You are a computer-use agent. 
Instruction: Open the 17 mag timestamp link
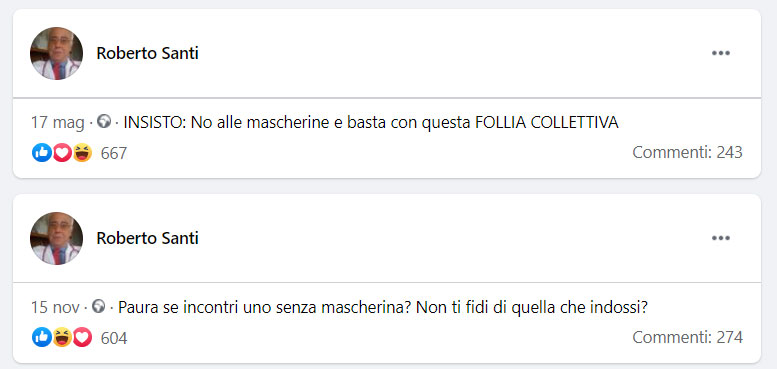click(x=57, y=123)
